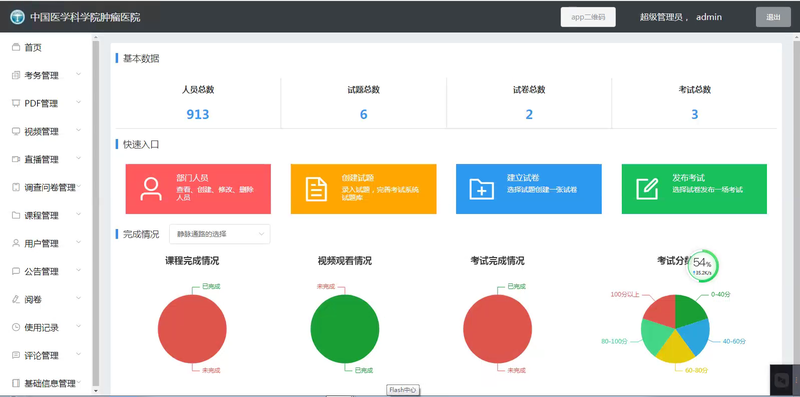The image size is (800, 397).
Task: Click the 使用记录 clock icon
Action: pos(16,327)
